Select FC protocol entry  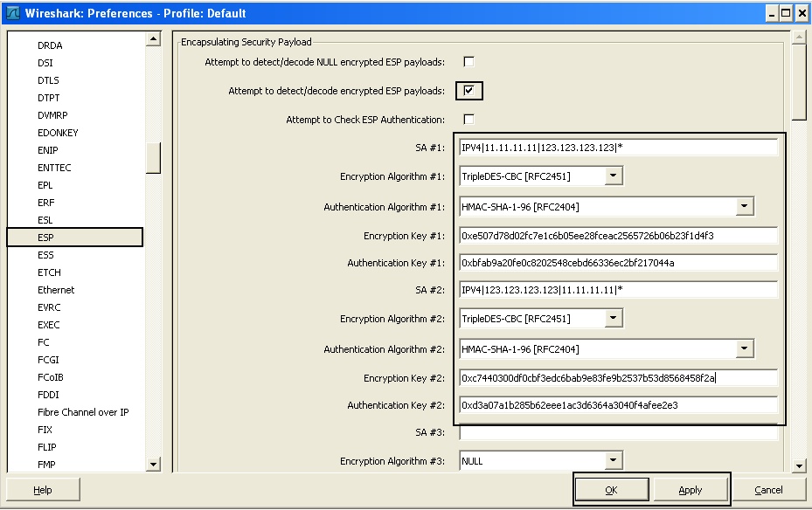point(44,342)
